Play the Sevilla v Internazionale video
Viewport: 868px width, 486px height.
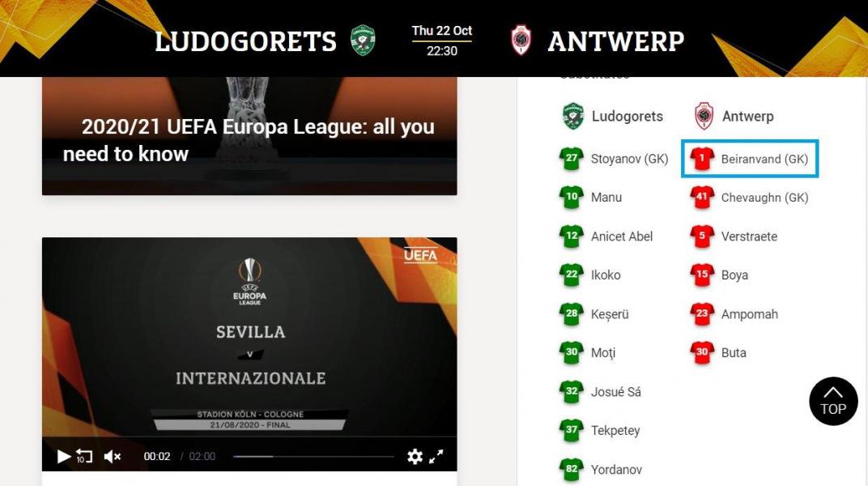coord(64,457)
